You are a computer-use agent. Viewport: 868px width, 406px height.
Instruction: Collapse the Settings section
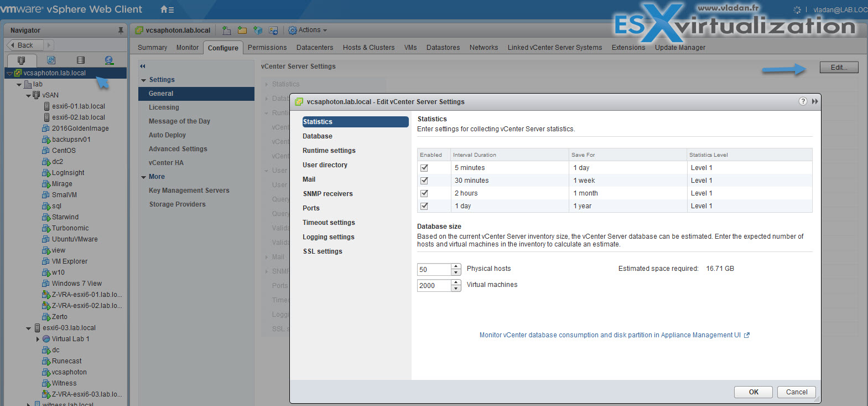click(x=144, y=80)
